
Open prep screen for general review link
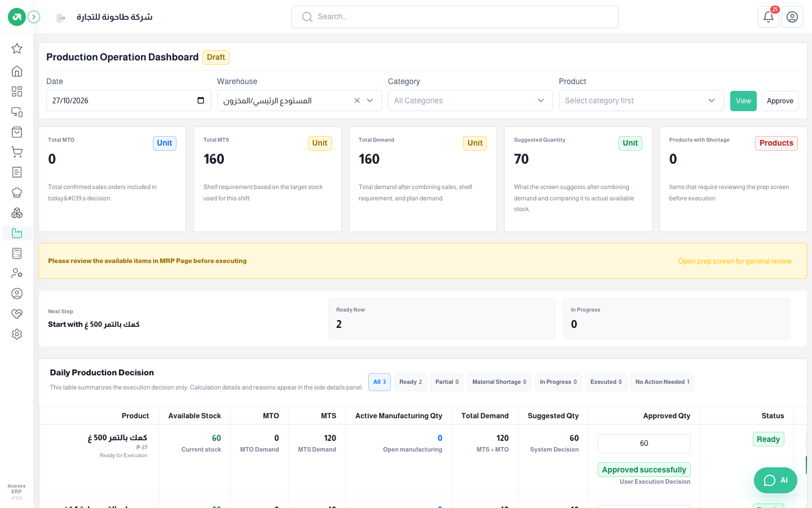point(735,261)
